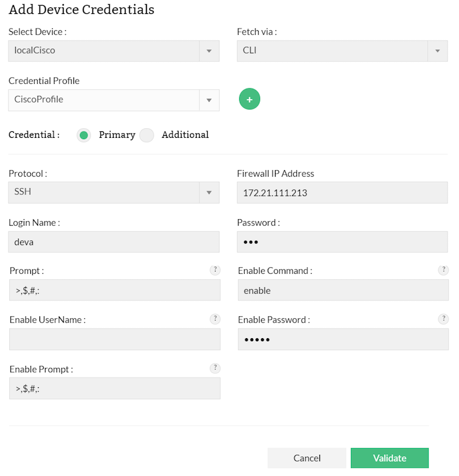This screenshot has height=476, width=459.
Task: Open the Select Device dropdown
Action: (x=114, y=50)
